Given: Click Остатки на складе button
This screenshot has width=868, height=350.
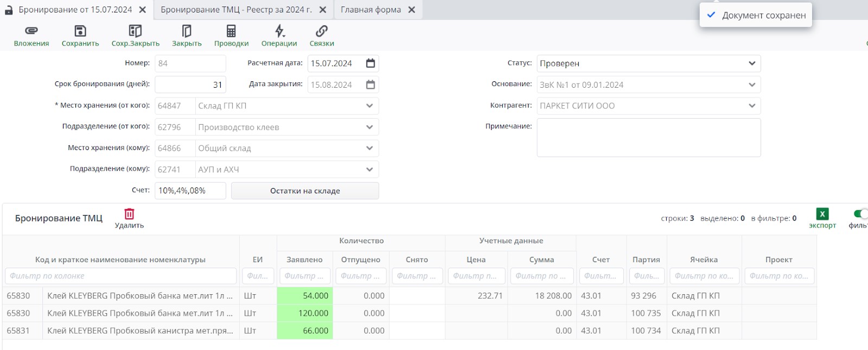Looking at the screenshot, I should click(305, 191).
